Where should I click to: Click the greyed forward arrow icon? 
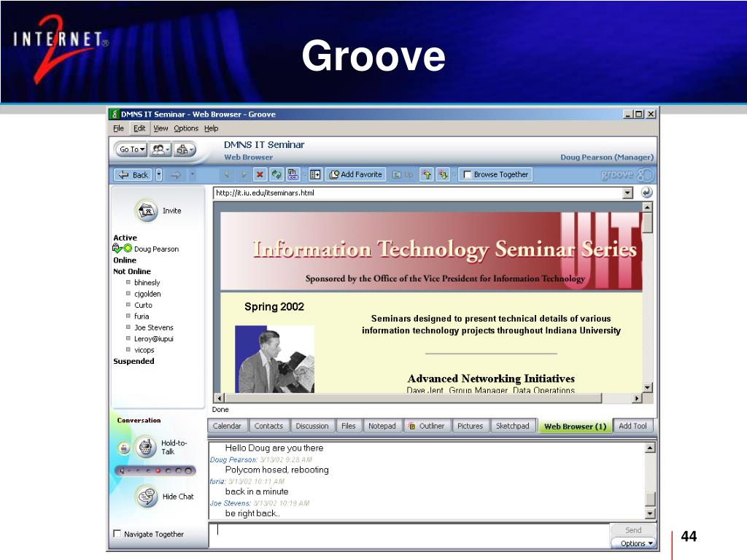[x=175, y=175]
